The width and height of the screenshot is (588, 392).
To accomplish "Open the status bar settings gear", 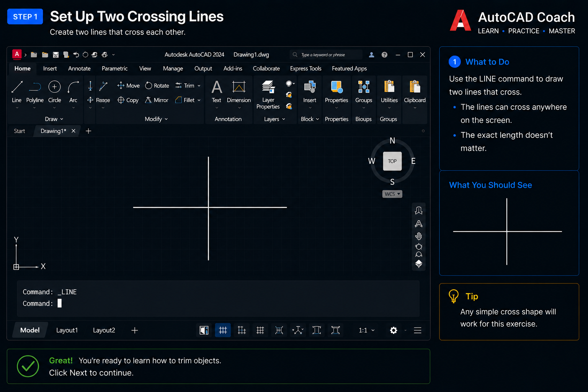I will click(394, 330).
